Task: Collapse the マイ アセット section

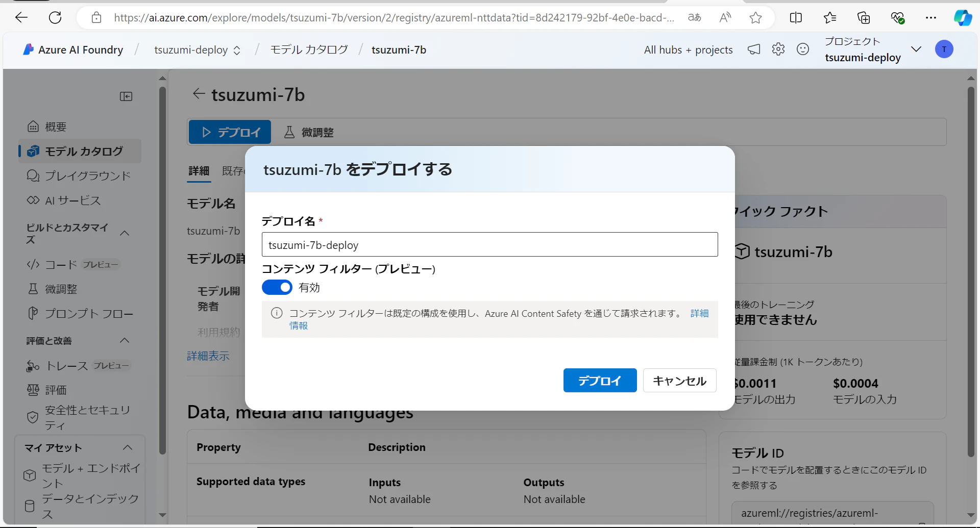Action: pos(128,447)
